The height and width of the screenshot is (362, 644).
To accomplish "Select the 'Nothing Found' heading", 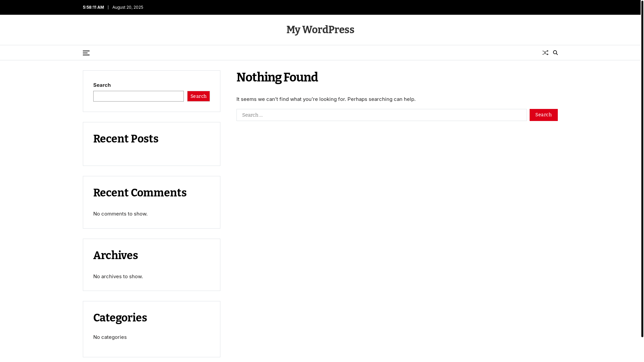I will click(x=277, y=77).
